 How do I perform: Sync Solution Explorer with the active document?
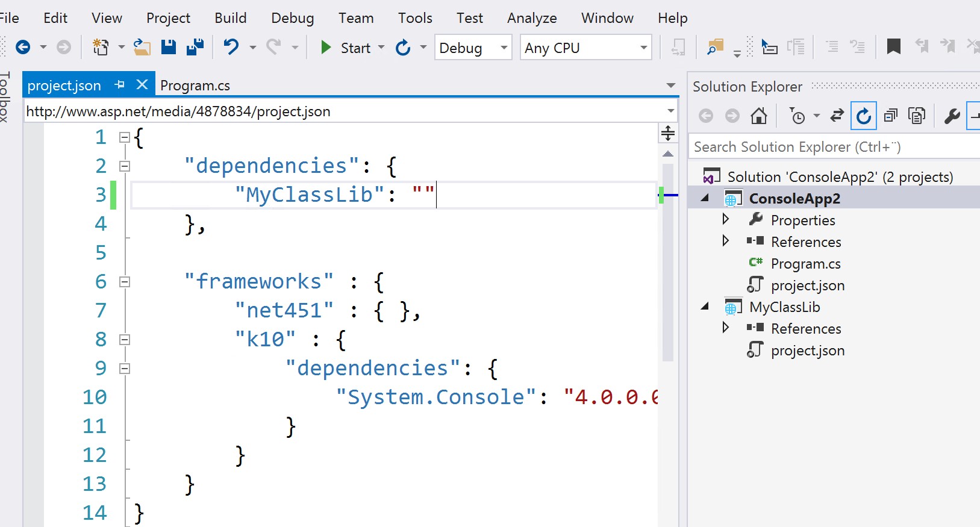tap(837, 116)
